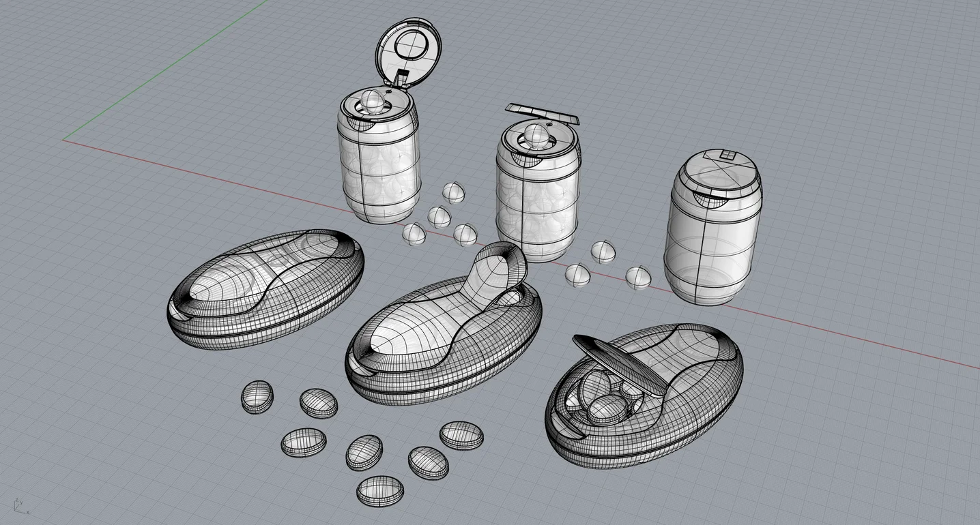Pick the round hinged lid above the can

click(408, 52)
